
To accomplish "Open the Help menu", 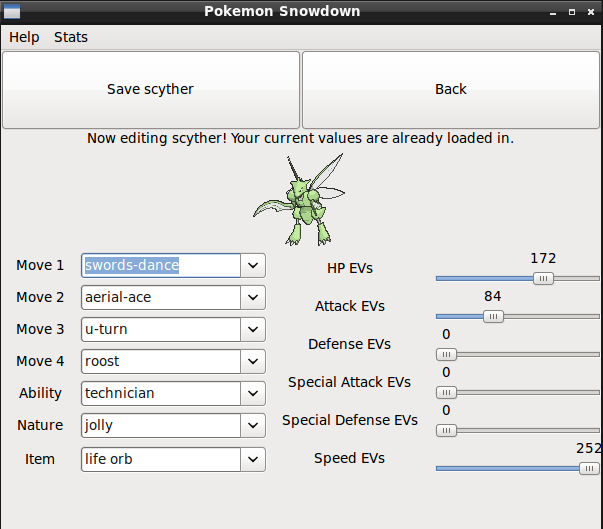I will [24, 37].
